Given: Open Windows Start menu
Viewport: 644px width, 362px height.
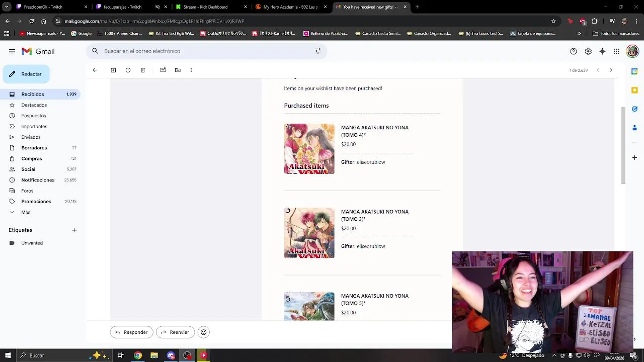Looking at the screenshot, I should point(8,355).
